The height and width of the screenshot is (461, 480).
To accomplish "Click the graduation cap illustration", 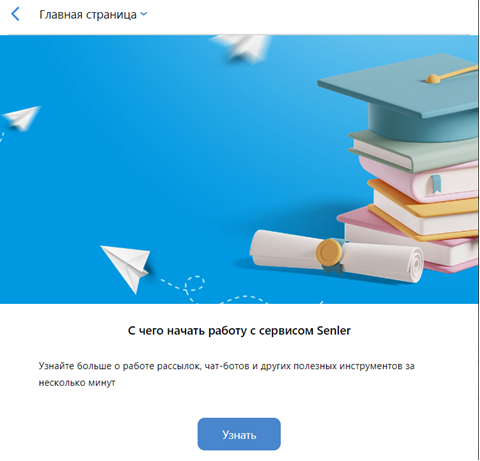I will coord(398,97).
